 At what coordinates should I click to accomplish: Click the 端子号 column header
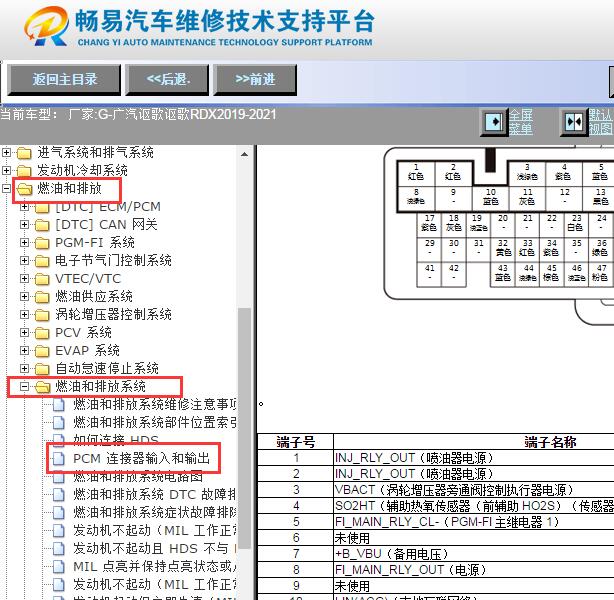pyautogui.click(x=296, y=442)
